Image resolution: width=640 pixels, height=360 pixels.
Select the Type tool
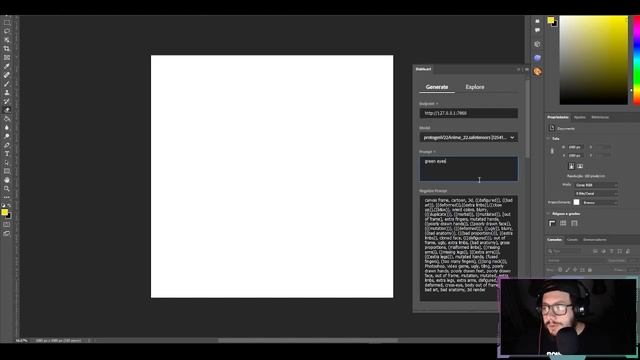click(7, 154)
